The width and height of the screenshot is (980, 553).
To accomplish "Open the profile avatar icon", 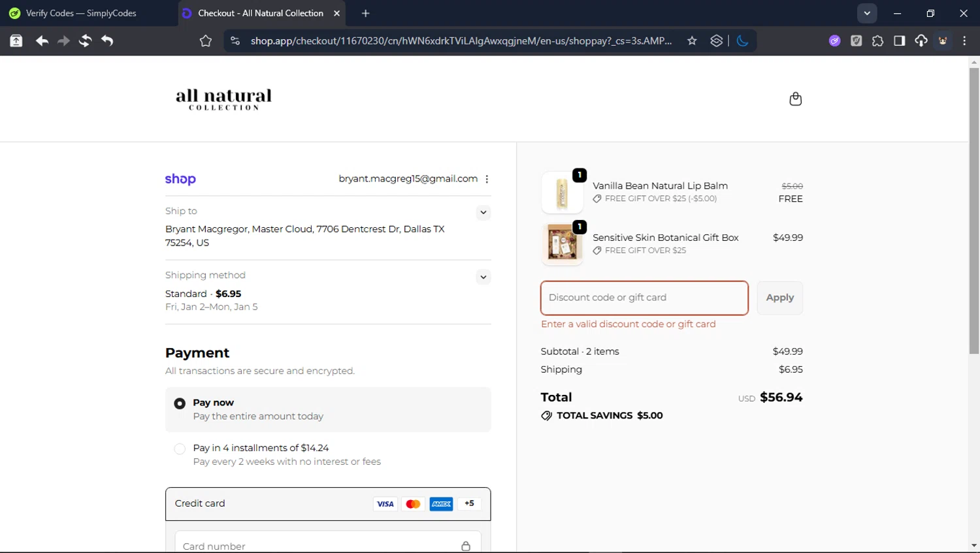I will click(x=943, y=41).
